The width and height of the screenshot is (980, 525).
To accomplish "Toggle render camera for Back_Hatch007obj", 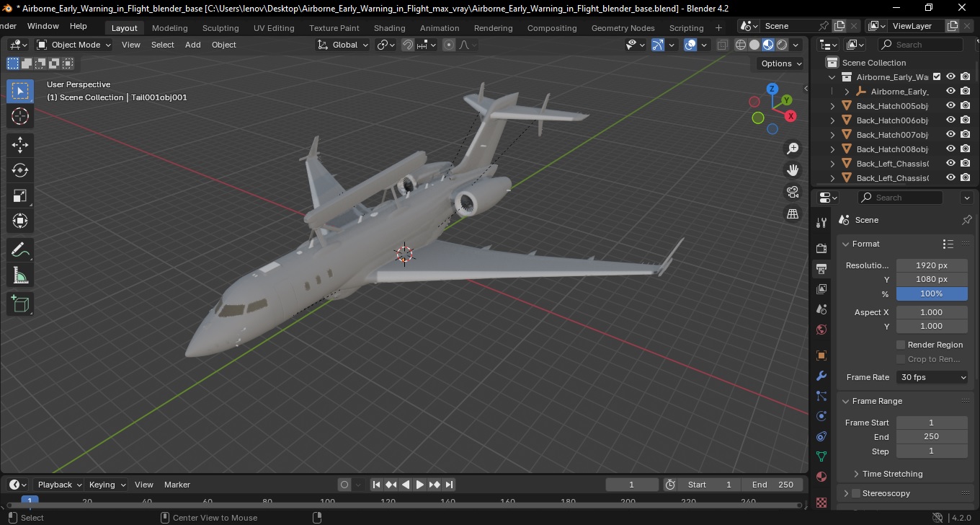I will point(966,135).
